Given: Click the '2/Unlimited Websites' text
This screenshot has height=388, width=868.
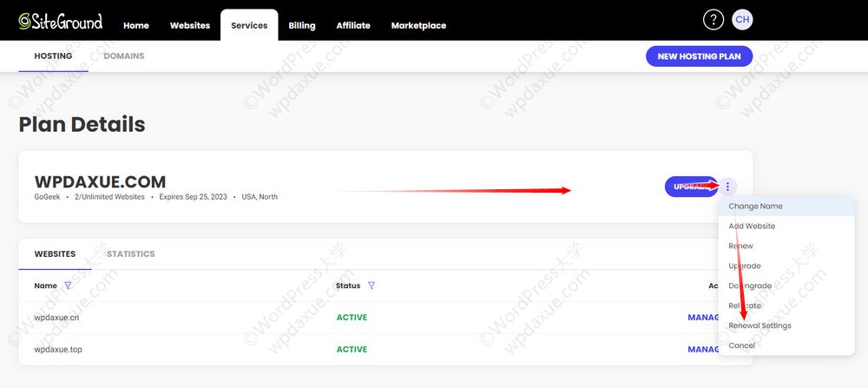Looking at the screenshot, I should (109, 197).
